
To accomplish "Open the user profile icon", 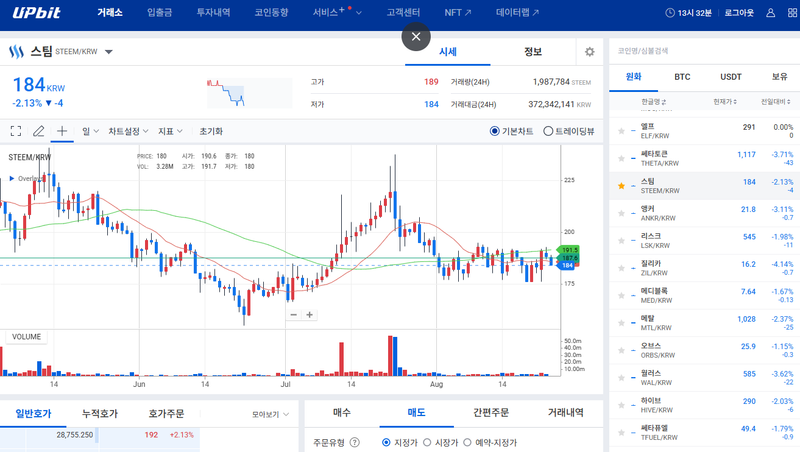I will pyautogui.click(x=770, y=13).
